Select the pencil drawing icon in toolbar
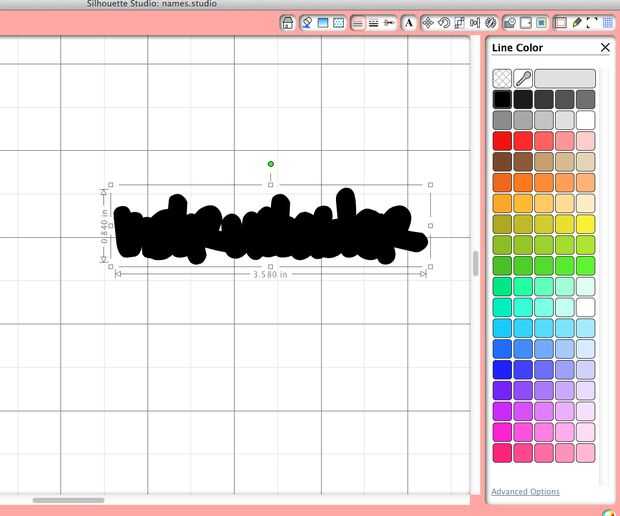This screenshot has width=620, height=516. (577, 23)
